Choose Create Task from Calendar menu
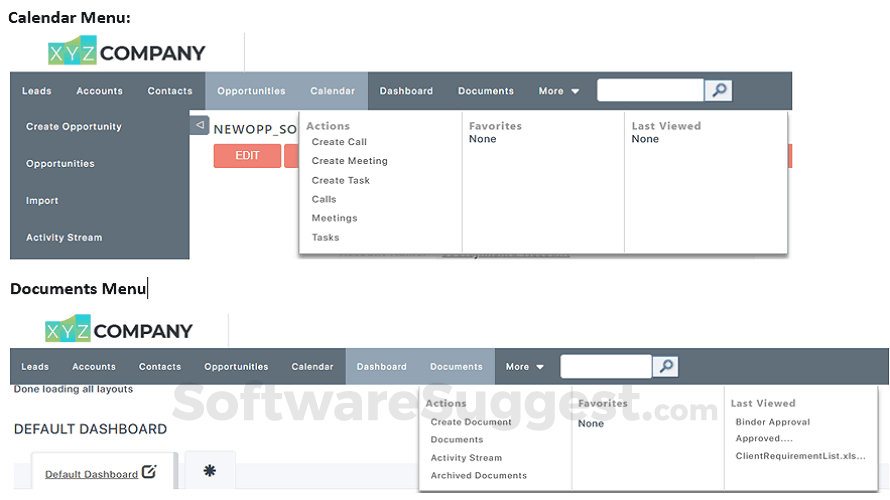 (x=341, y=180)
